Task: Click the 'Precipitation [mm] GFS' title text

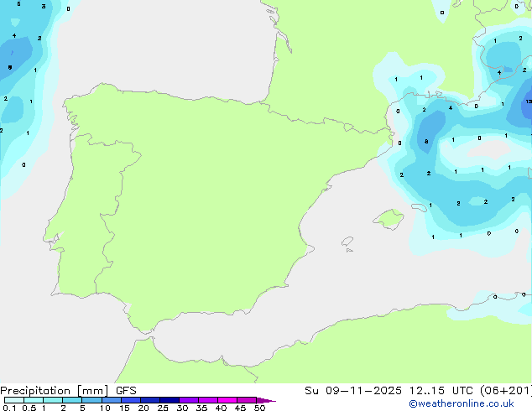Action: 68,391
